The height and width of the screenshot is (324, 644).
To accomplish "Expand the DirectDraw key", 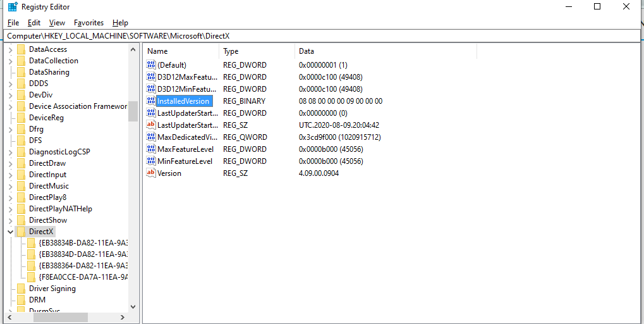I will point(11,163).
